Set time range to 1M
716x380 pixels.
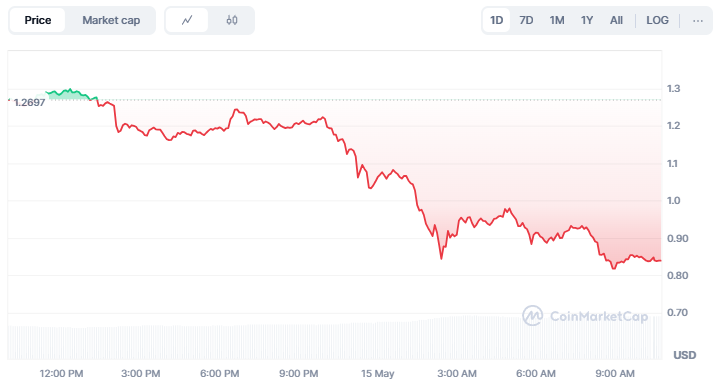pos(557,20)
